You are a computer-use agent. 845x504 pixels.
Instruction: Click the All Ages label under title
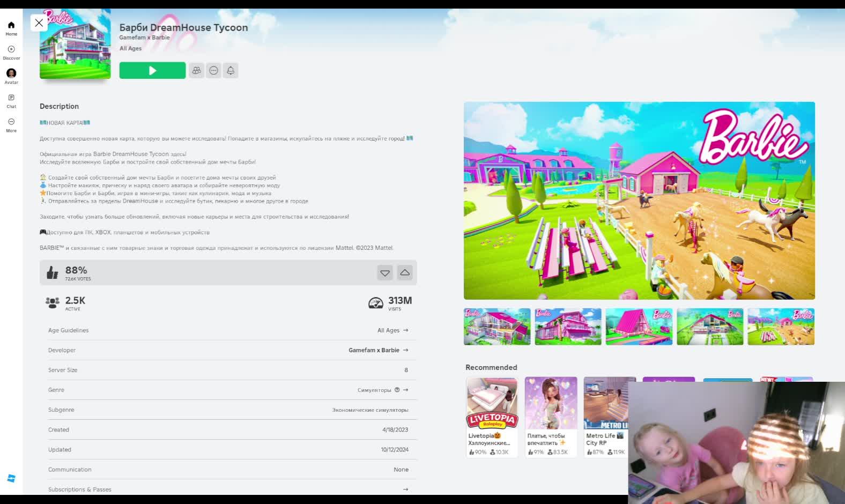[130, 48]
